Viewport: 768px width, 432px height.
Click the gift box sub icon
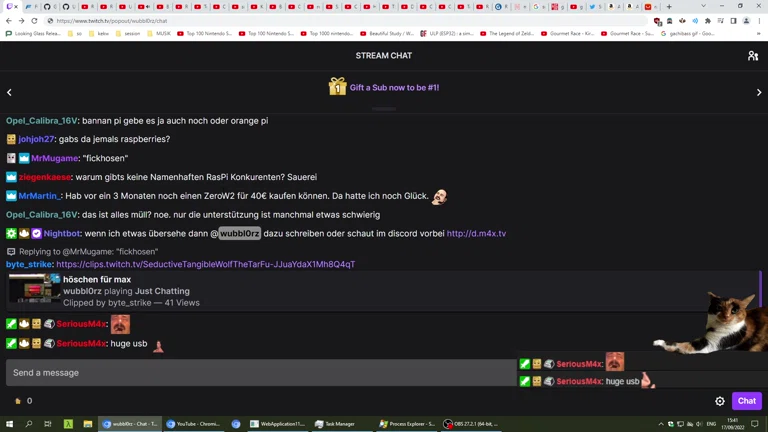tap(337, 88)
